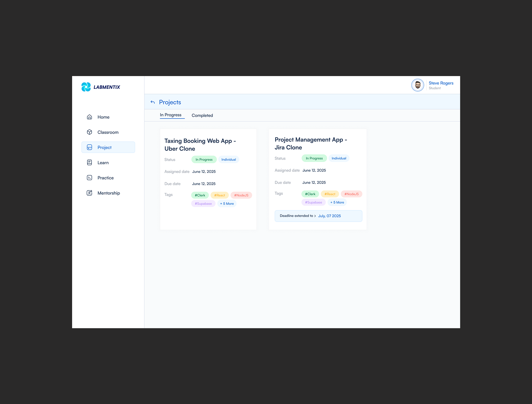Viewport: 532px width, 404px height.
Task: Click Individual badge on Uber Clone card
Action: (229, 160)
